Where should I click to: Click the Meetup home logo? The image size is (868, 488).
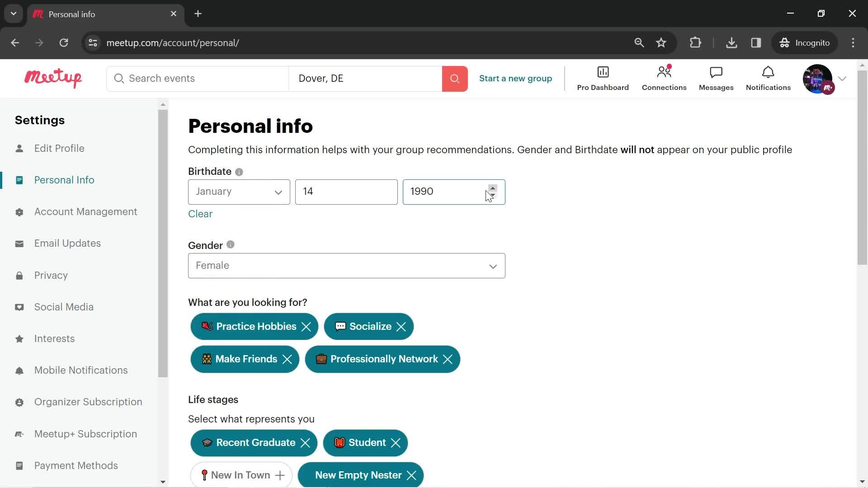coord(52,78)
